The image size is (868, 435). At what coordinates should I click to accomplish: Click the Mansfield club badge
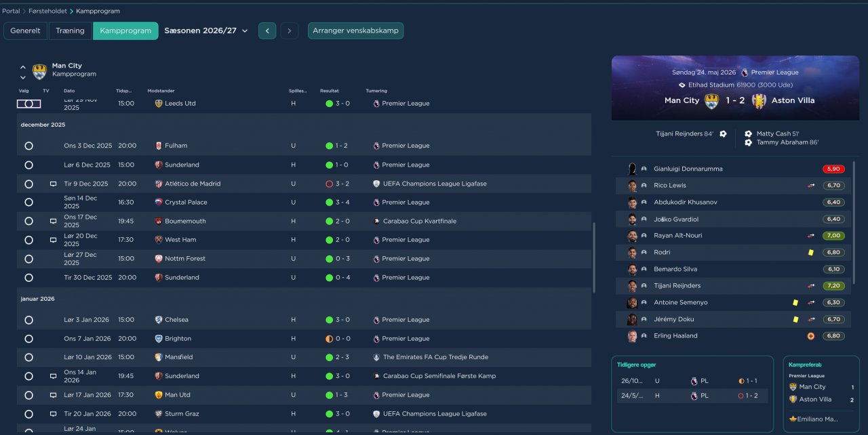[159, 357]
